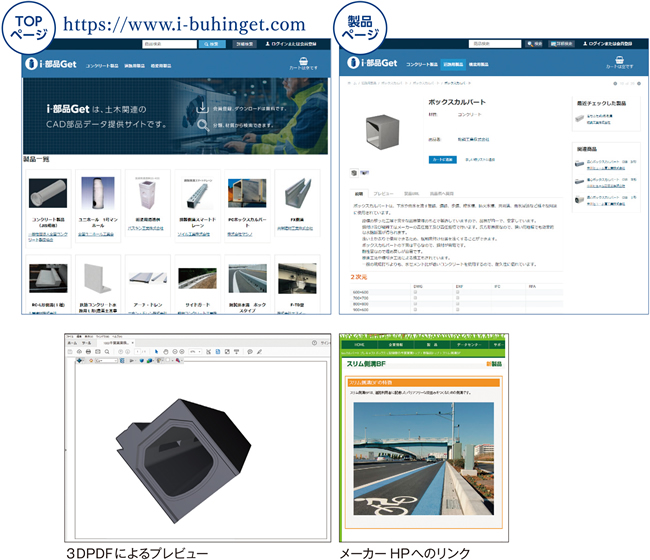Click the email envelope icon in PDF viewer
Viewport: 650px width, 560px height.
point(98,352)
